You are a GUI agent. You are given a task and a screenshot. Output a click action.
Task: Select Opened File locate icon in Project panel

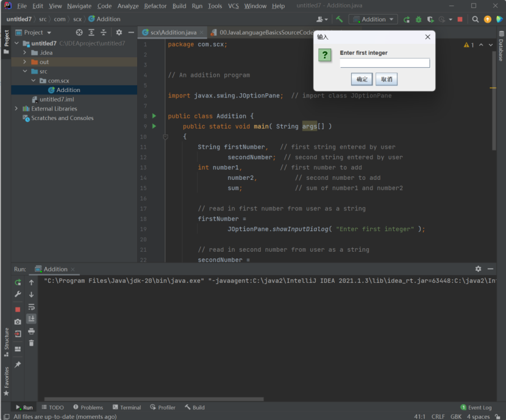(79, 32)
